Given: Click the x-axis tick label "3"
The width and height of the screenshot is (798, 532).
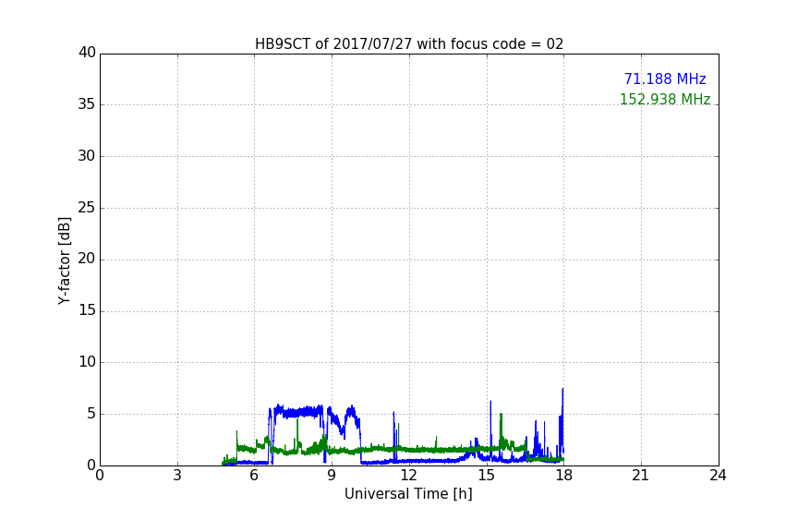Looking at the screenshot, I should click(177, 476).
